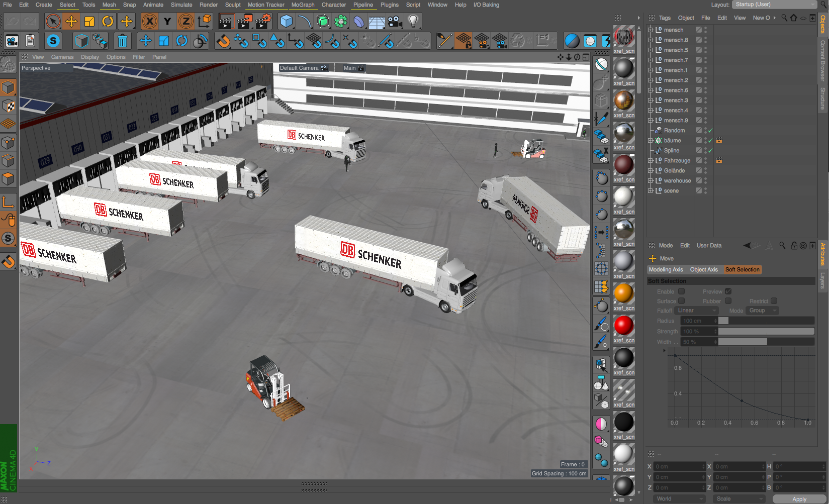Open User Data menu in Attributes
829x504 pixels.
pyautogui.click(x=709, y=246)
